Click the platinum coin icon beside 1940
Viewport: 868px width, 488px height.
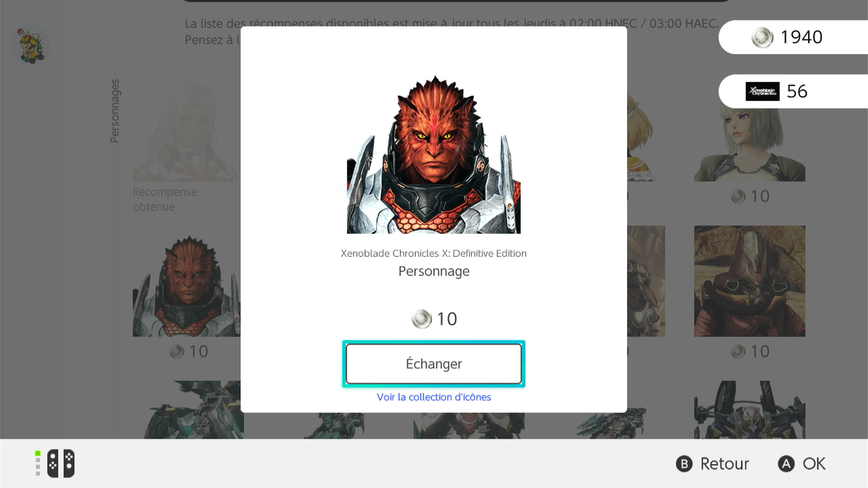[x=762, y=38]
